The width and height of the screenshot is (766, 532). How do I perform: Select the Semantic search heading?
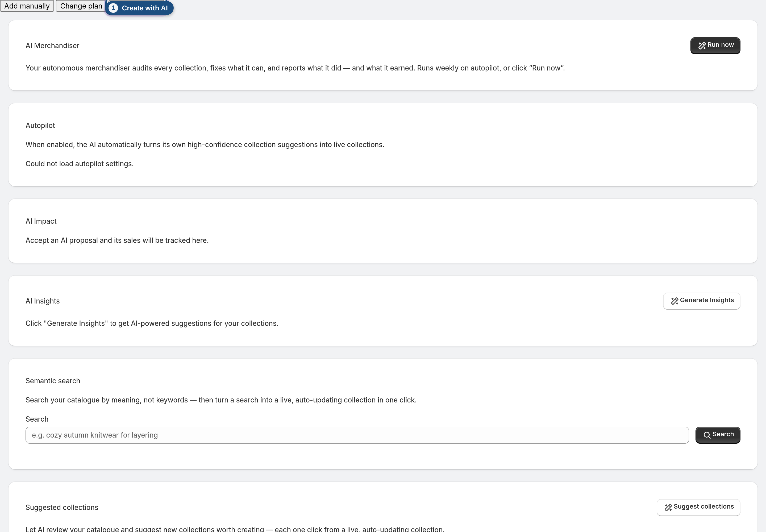[x=53, y=381]
